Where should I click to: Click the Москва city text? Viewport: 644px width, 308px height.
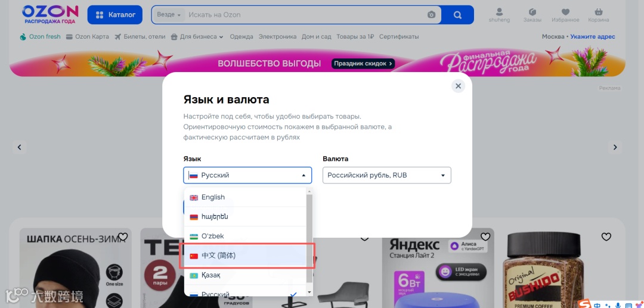553,36
